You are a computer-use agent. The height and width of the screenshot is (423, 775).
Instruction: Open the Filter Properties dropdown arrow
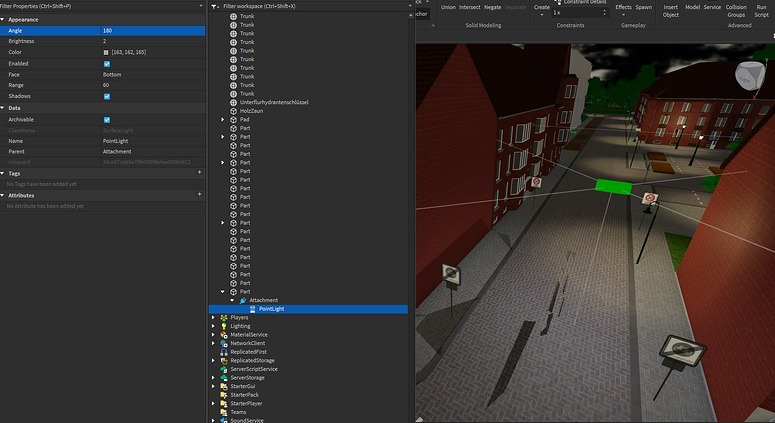pyautogui.click(x=201, y=6)
